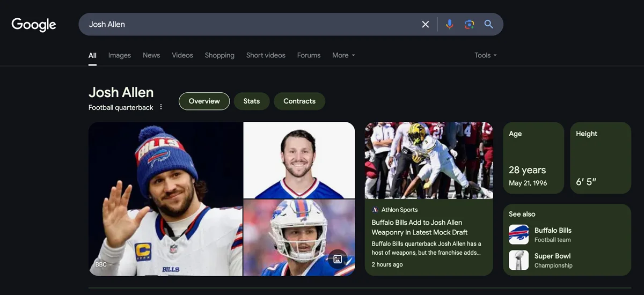Start voice search with the microphone icon
This screenshot has height=295, width=644.
450,24
